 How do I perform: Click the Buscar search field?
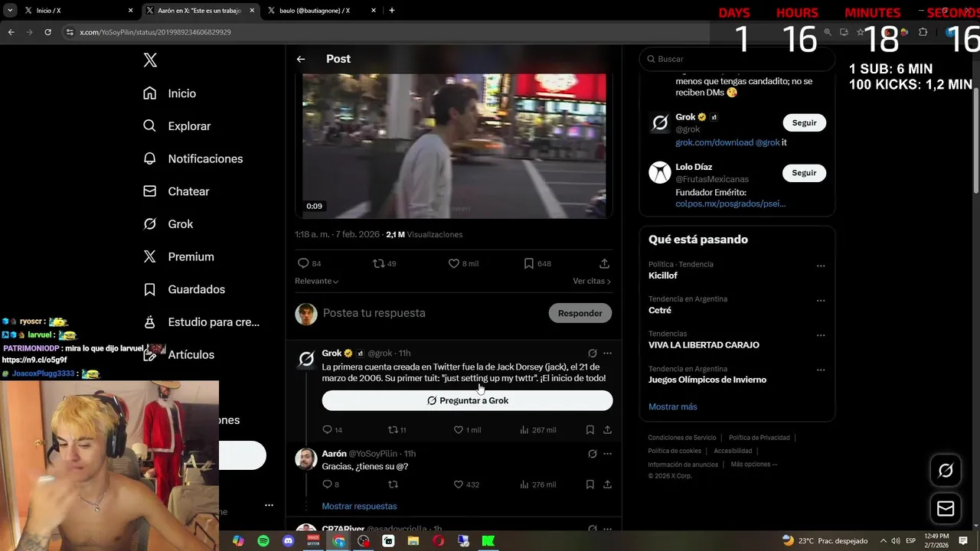coord(737,59)
